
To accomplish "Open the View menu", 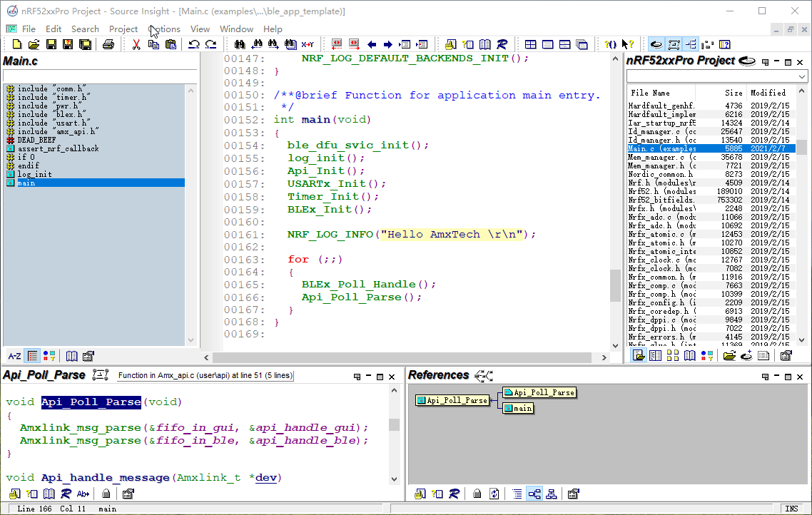I will [200, 29].
